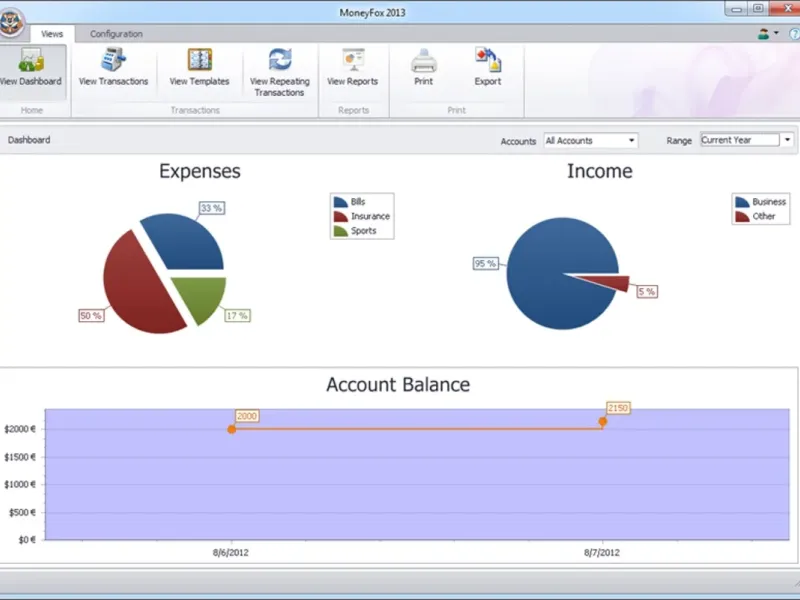Click the 2000 balance value label
The width and height of the screenshot is (800, 600).
click(246, 416)
